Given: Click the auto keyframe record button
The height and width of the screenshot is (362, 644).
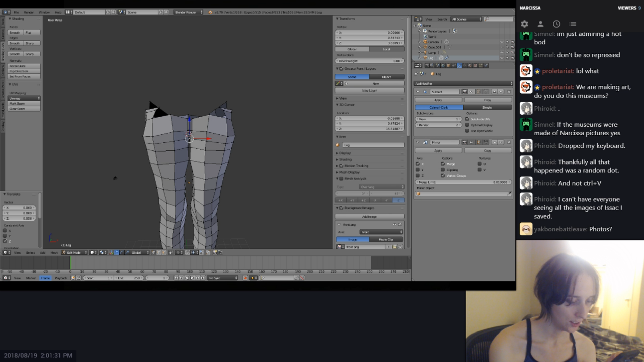Looking at the screenshot, I should 245,278.
